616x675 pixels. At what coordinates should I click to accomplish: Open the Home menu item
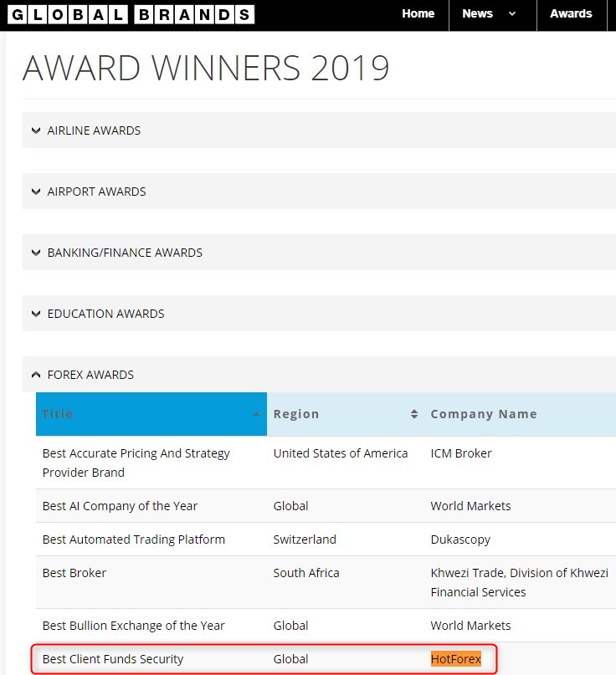[x=418, y=14]
